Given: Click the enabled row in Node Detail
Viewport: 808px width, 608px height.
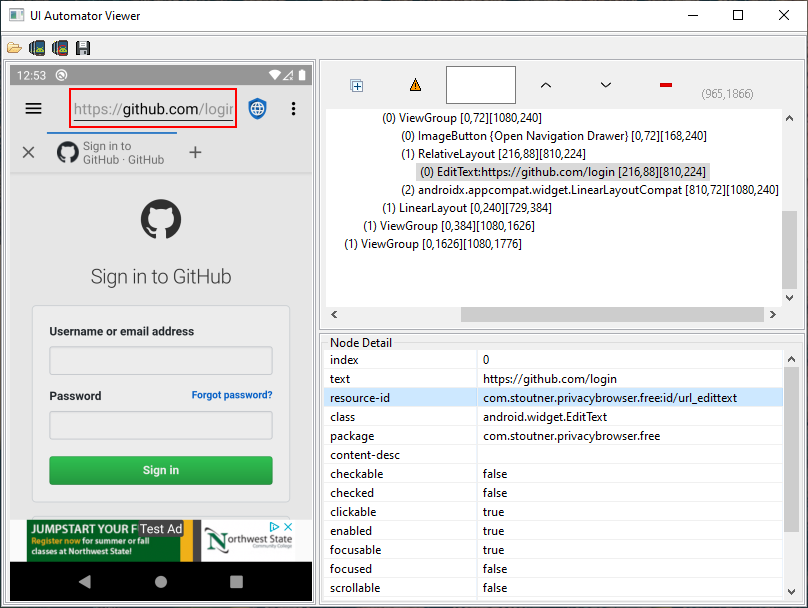Looking at the screenshot, I should [553, 531].
